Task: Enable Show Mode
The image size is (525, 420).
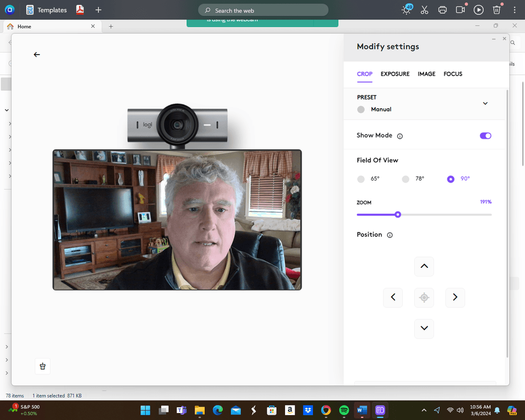Action: [485, 136]
